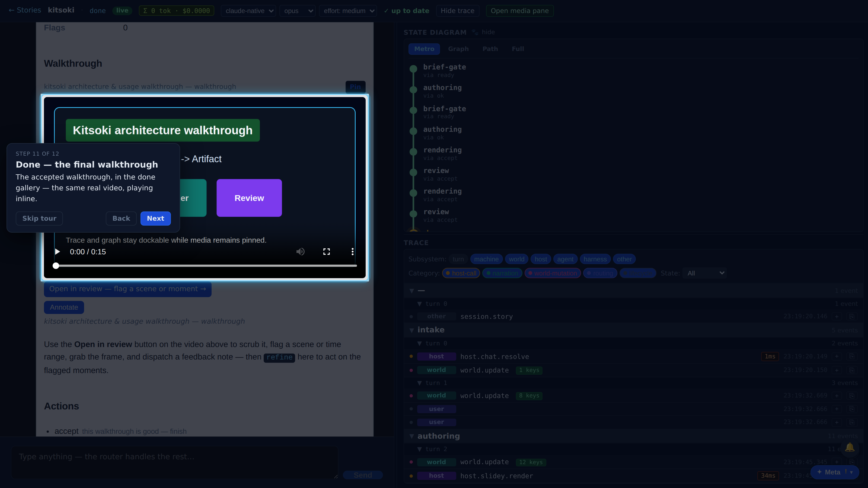This screenshot has height=488, width=868.
Task: Toggle the narration category filter
Action: click(502, 273)
